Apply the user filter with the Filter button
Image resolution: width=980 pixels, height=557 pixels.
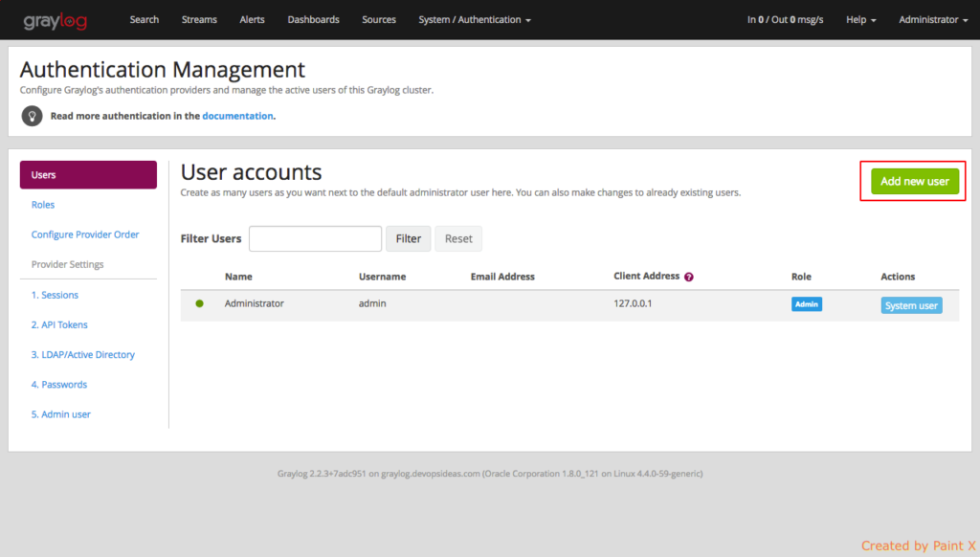[x=408, y=238]
